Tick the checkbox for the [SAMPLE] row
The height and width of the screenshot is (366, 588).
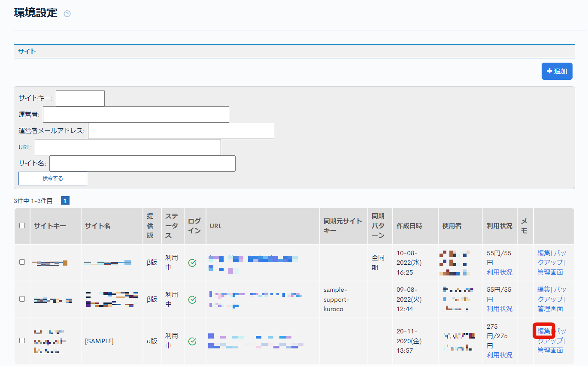pyautogui.click(x=22, y=341)
